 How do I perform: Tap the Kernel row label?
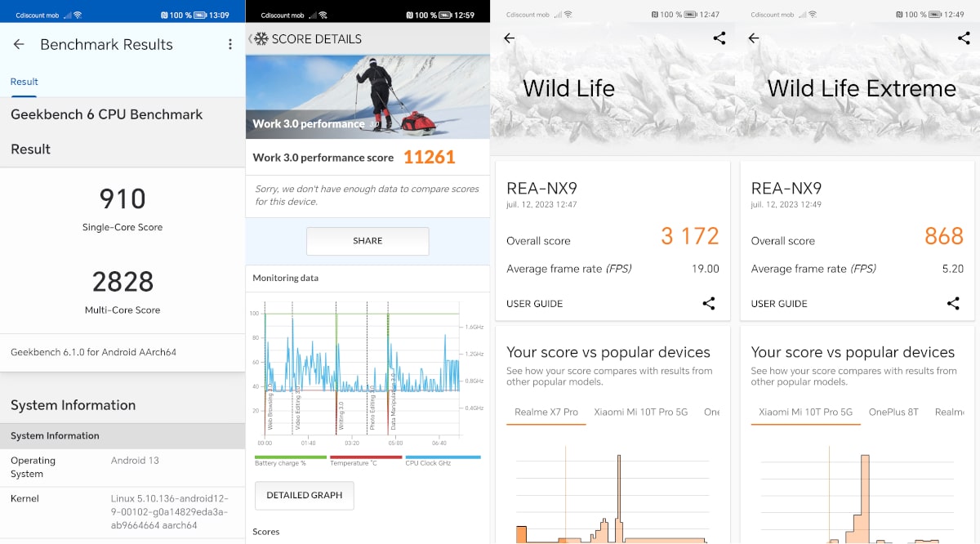click(24, 498)
